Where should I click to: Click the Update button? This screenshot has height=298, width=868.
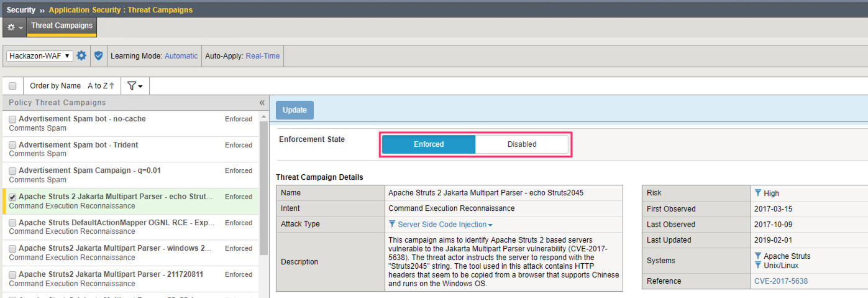295,110
